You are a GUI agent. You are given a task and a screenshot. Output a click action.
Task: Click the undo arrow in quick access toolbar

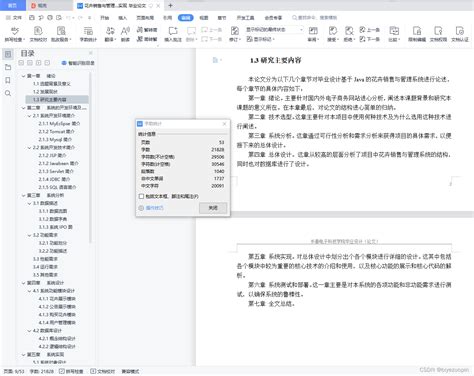[x=69, y=18]
